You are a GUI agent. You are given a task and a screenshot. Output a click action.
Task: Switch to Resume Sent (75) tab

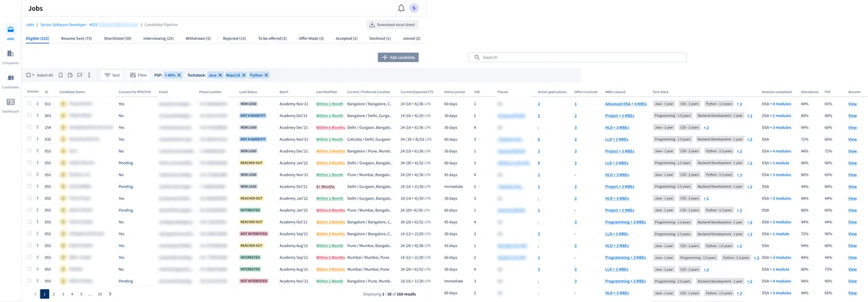point(77,38)
